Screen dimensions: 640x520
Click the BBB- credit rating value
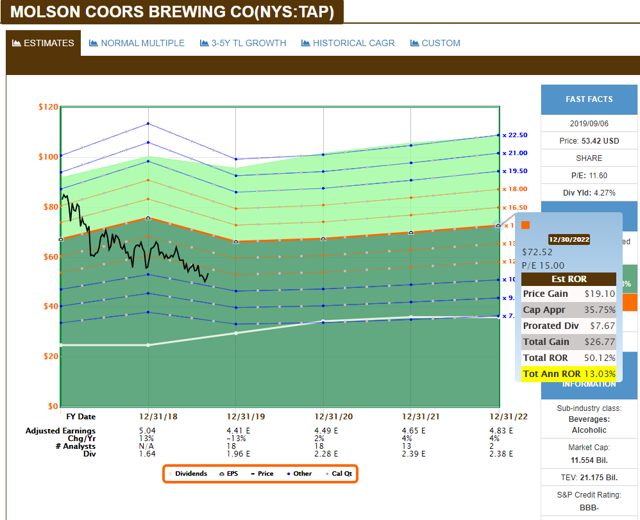coord(589,508)
